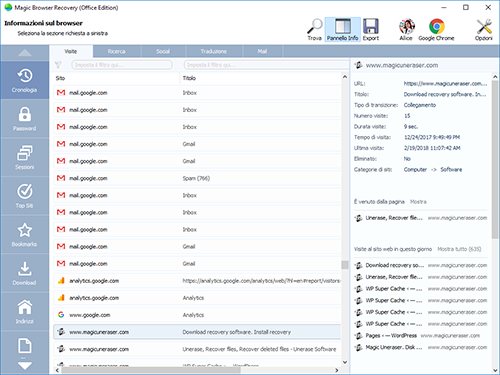The width and height of the screenshot is (500, 375).
Task: Open Opzioni settings tools icon
Action: [484, 29]
